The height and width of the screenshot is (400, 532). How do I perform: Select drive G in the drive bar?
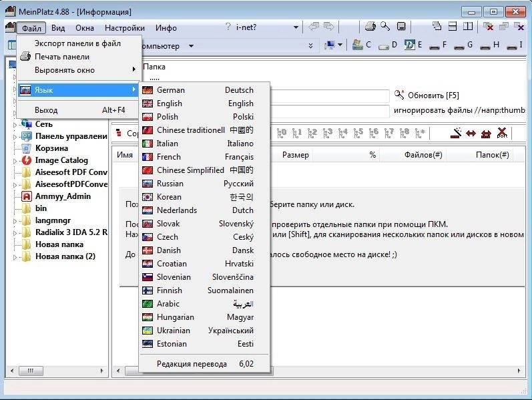[x=463, y=45]
